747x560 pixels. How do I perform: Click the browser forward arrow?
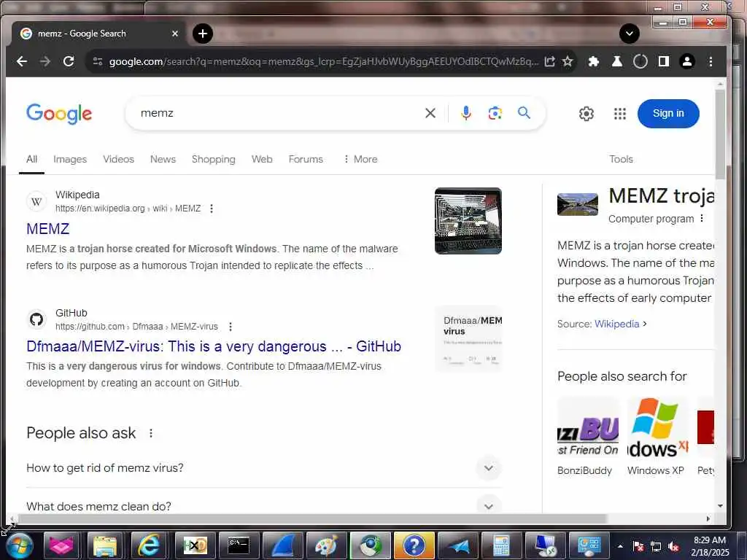(44, 61)
